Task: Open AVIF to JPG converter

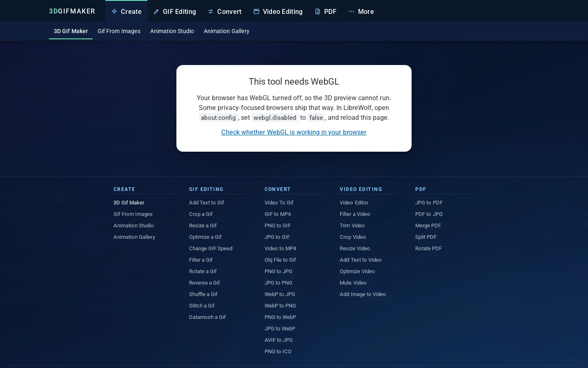Action: pyautogui.click(x=278, y=340)
